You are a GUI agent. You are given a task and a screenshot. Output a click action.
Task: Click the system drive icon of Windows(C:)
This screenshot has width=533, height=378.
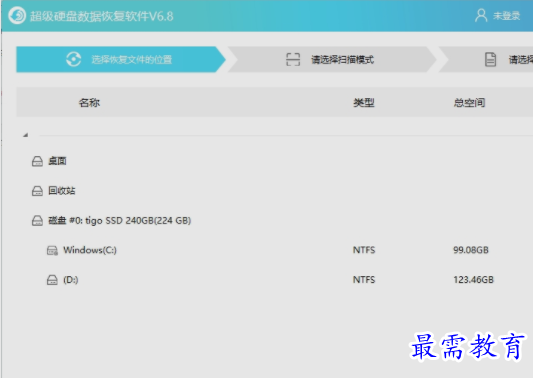tap(52, 251)
